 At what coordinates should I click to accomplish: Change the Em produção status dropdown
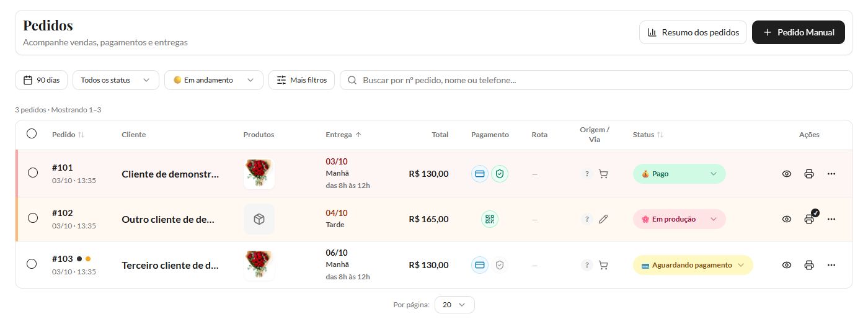coord(679,219)
